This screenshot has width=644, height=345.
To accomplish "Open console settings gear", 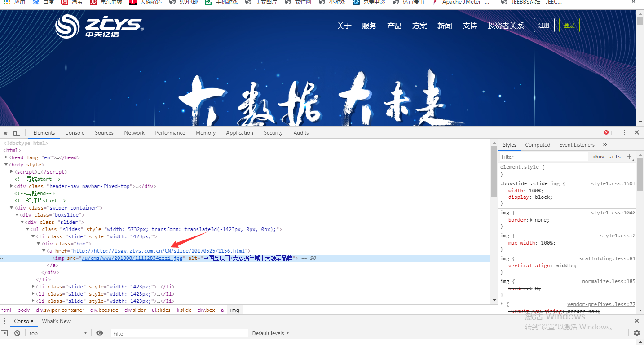I will pyautogui.click(x=636, y=333).
